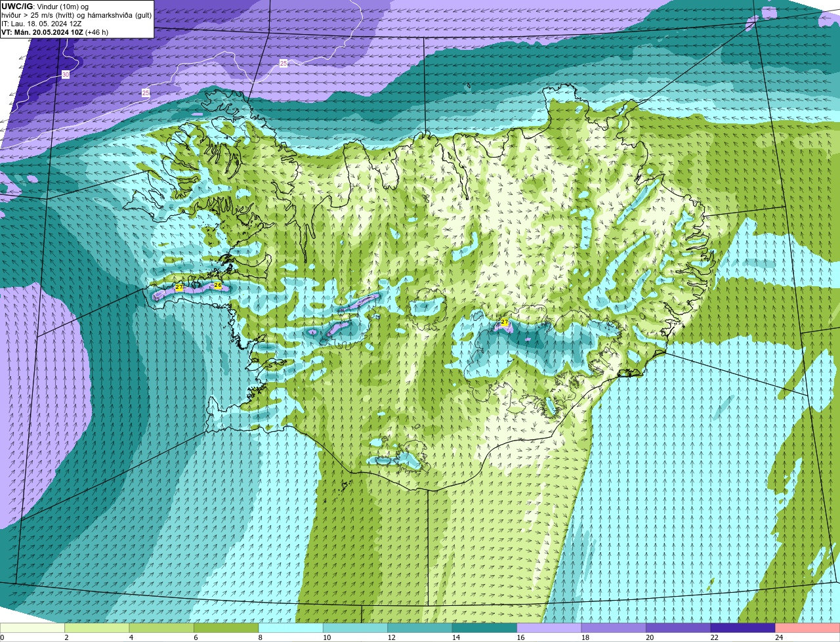Pick the 18–20 m/s medium purple legend swatch

click(x=614, y=628)
